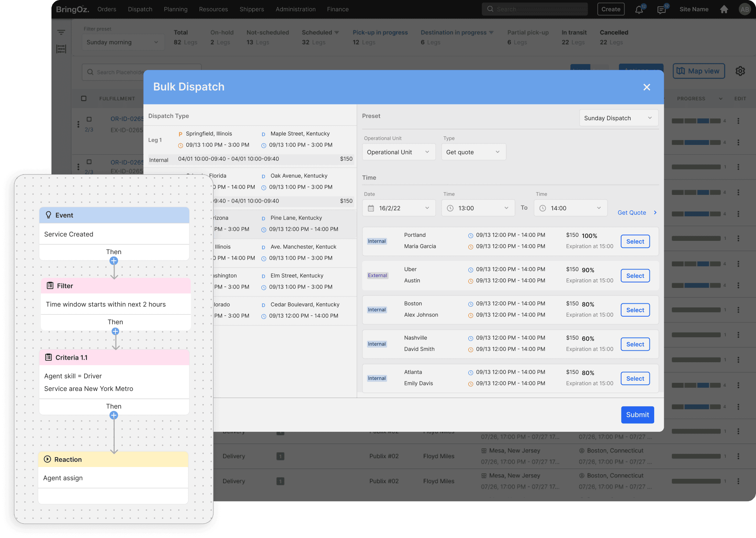
Task: Toggle select-all checkbox beside FULFILLMENT header
Action: tap(84, 99)
